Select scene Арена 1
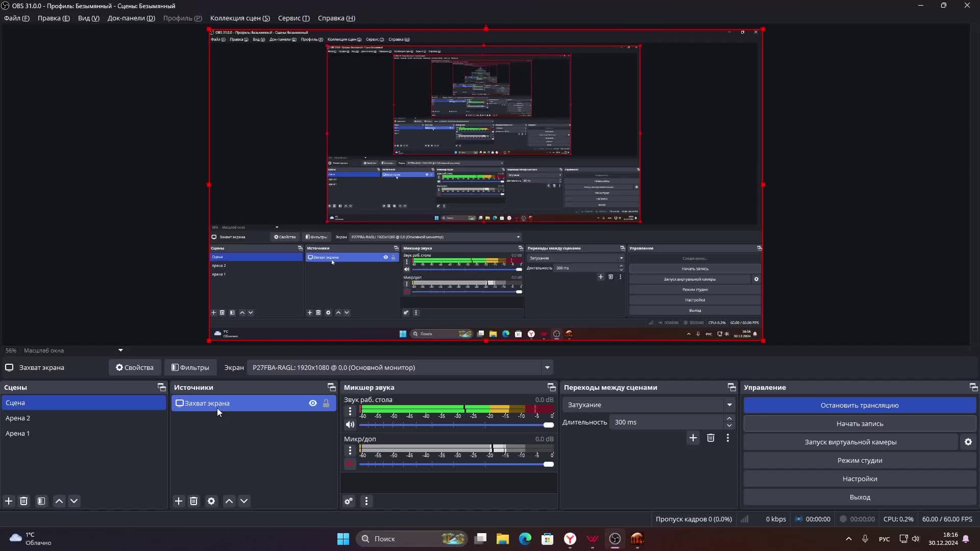This screenshot has height=551, width=980. point(84,433)
